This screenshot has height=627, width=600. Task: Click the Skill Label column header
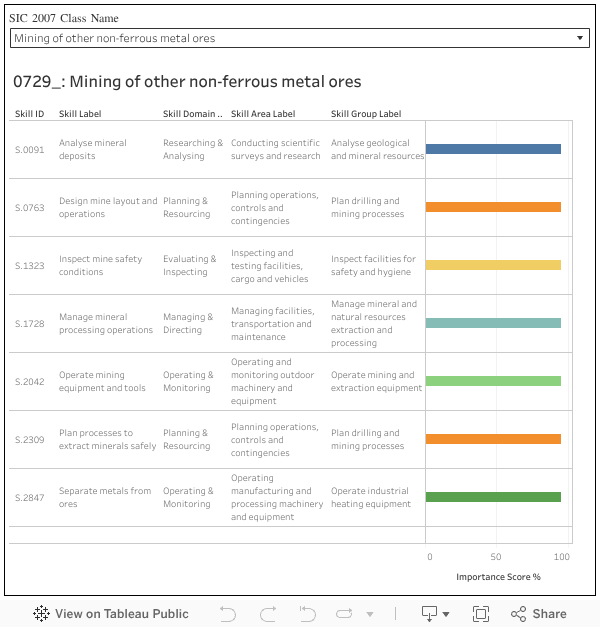tap(80, 114)
